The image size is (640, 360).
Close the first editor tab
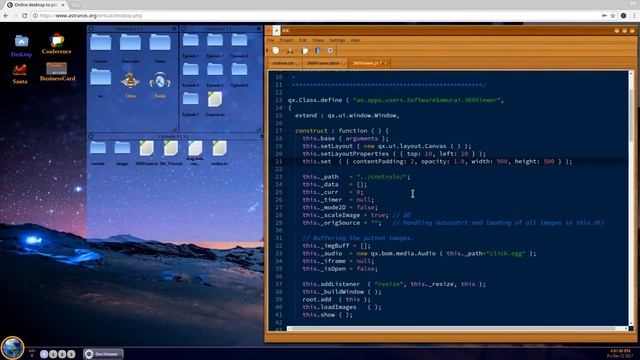point(297,63)
